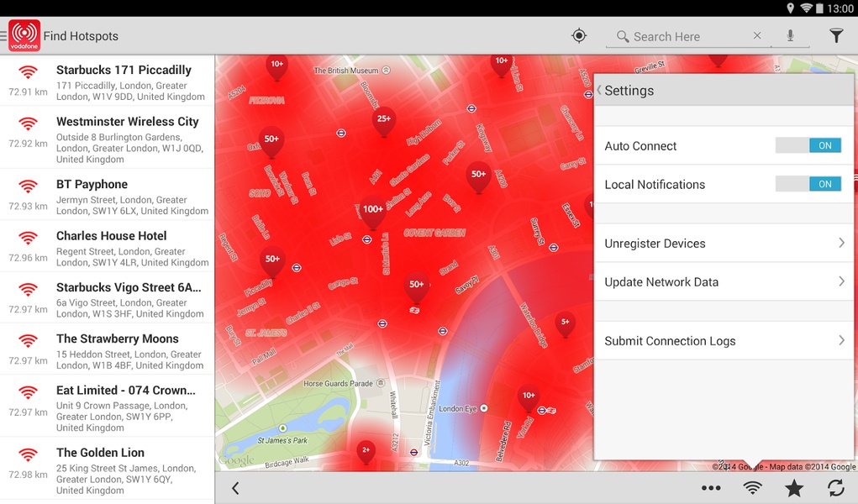Toggle Local Notifications switch

808,184
